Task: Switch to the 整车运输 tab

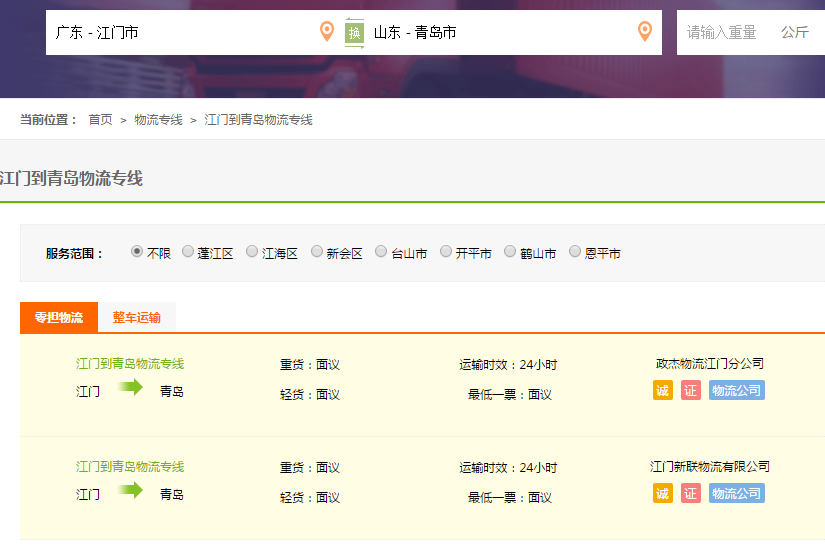Action: pyautogui.click(x=137, y=317)
